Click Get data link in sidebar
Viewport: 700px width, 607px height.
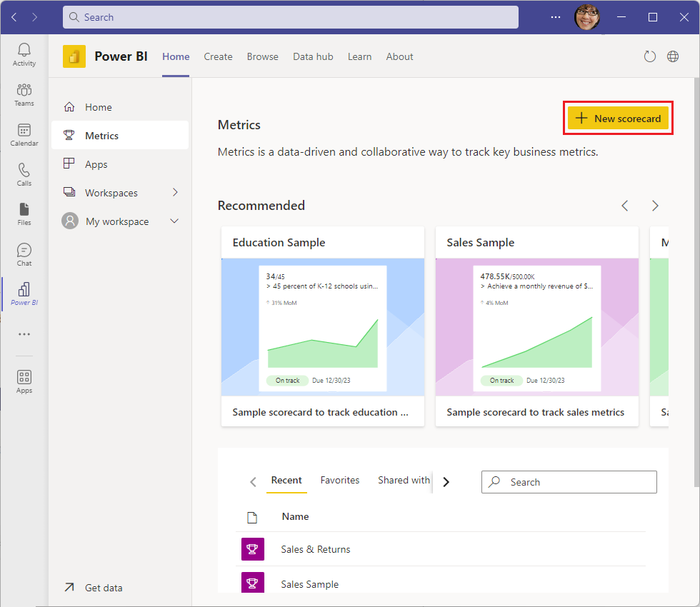(104, 588)
